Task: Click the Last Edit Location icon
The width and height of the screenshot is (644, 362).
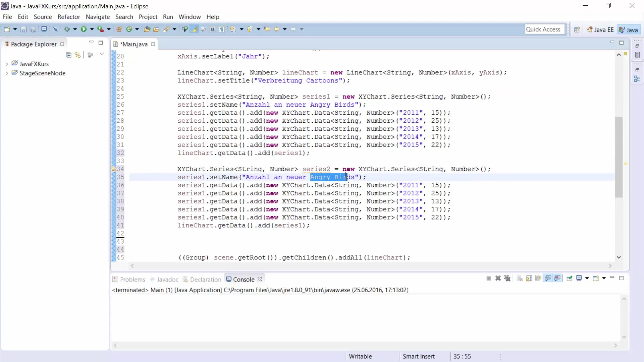Action: pos(267,29)
